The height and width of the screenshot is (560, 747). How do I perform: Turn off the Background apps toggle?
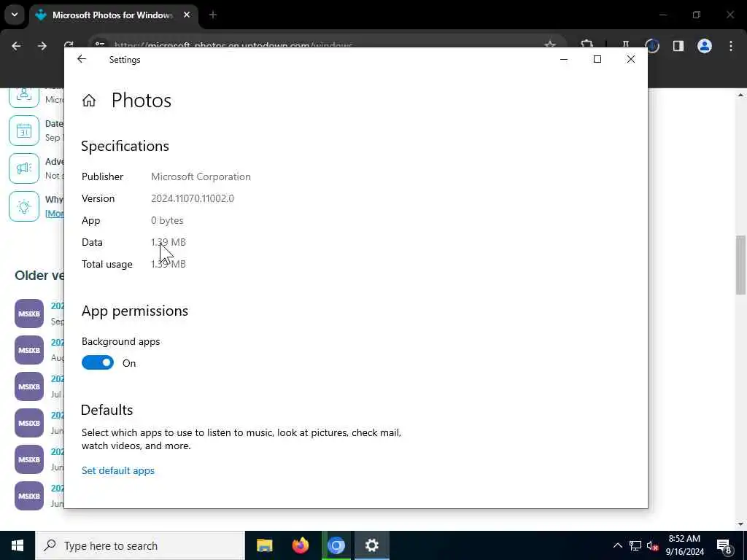click(x=98, y=363)
